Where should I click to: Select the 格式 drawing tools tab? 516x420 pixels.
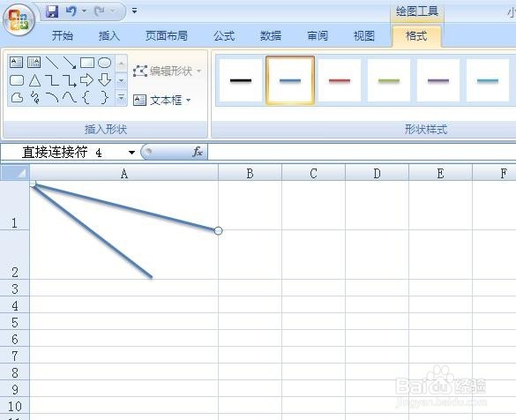click(x=416, y=36)
